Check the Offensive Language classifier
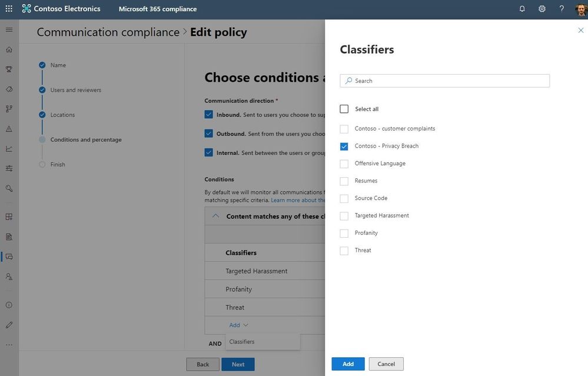588x376 pixels. pos(344,164)
